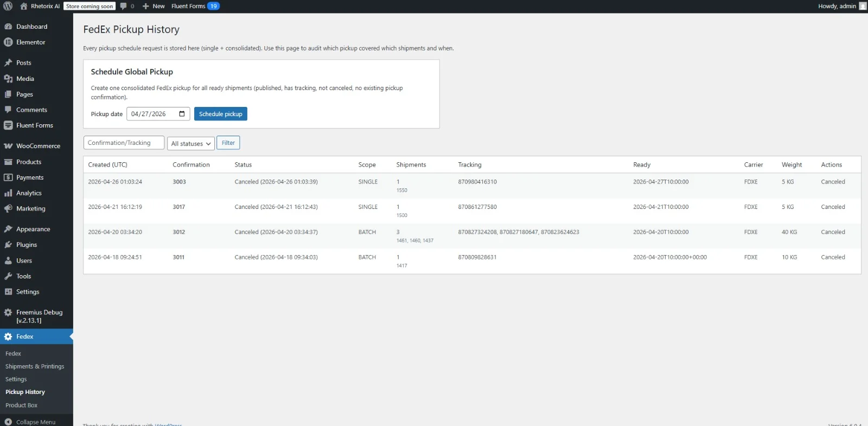Click New in the admin bar

click(x=158, y=6)
